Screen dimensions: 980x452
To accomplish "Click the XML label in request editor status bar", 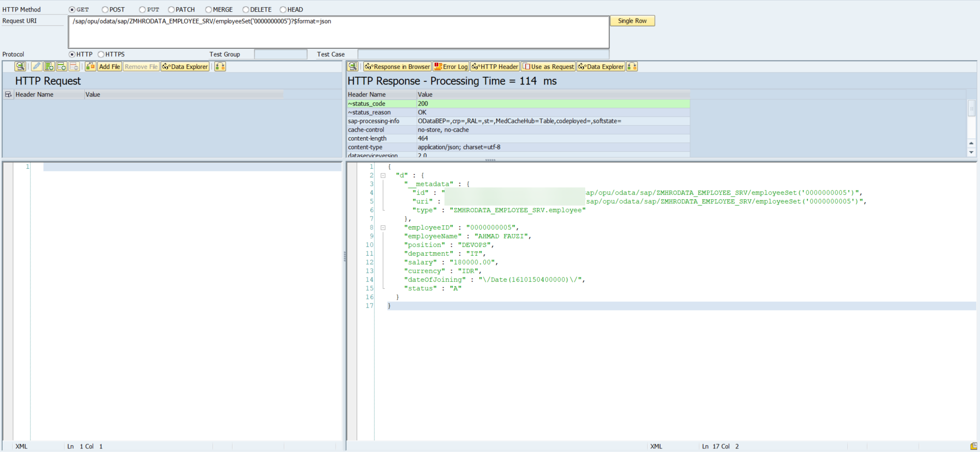I will tap(21, 446).
